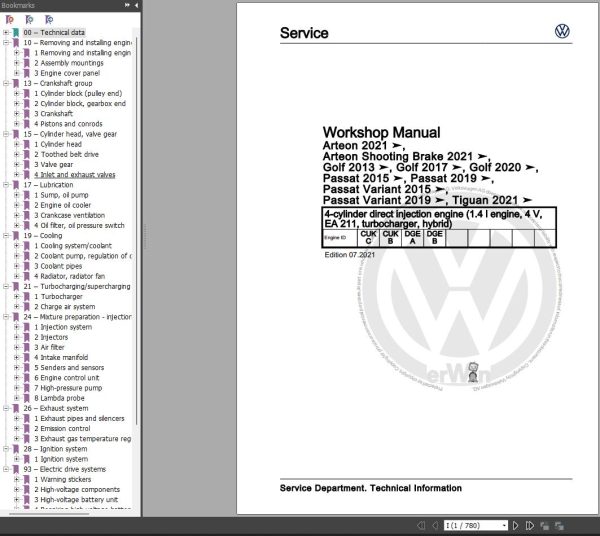The width and height of the screenshot is (600, 536).
Task: Open the 4 Radiator, radiator fan bookmark
Action: click(x=70, y=276)
